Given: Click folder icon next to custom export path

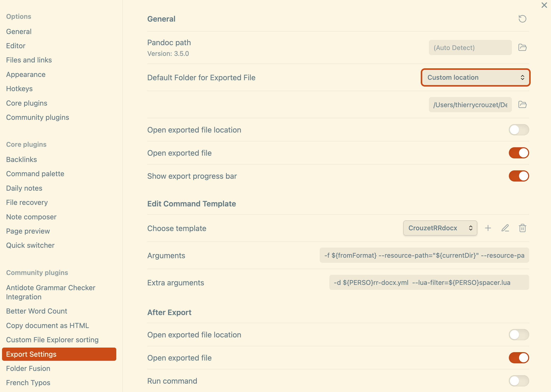Looking at the screenshot, I should [x=522, y=105].
